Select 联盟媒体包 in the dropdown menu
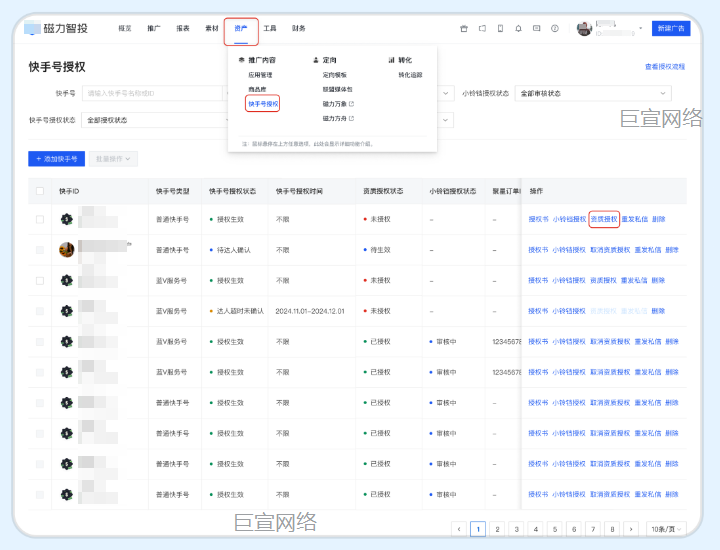720x550 pixels. pos(338,89)
